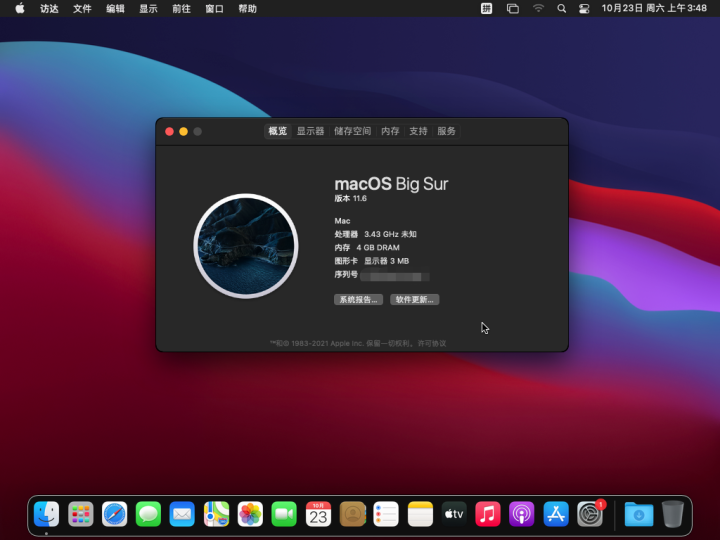Open 显示 menu
720x540 pixels.
[x=148, y=8]
